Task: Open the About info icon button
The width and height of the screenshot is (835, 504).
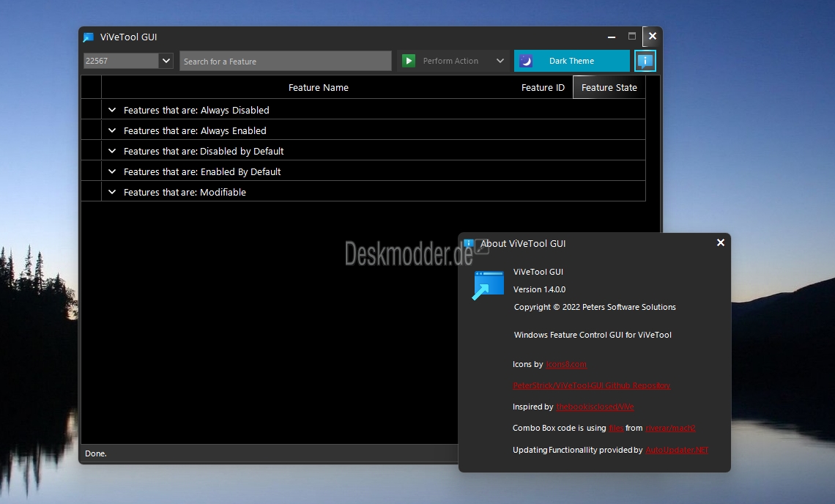Action: (x=645, y=61)
